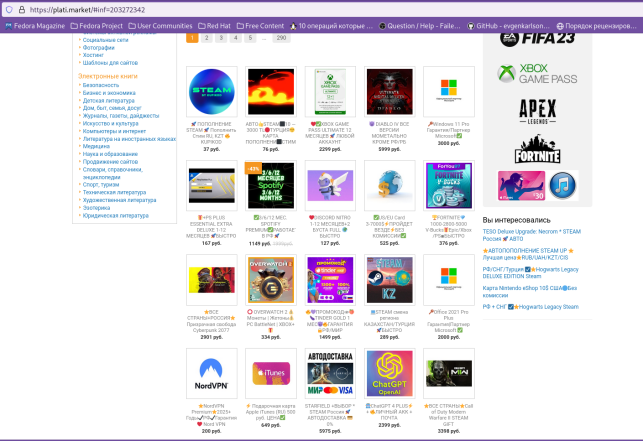Open the Office 2021 Pro Plus image
The image size is (643, 441).
click(449, 280)
